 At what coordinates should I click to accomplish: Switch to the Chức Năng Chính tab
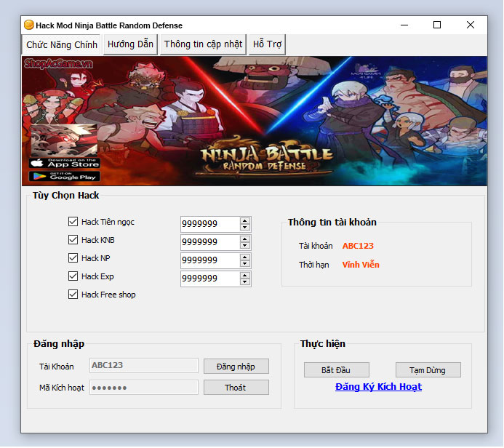[61, 44]
